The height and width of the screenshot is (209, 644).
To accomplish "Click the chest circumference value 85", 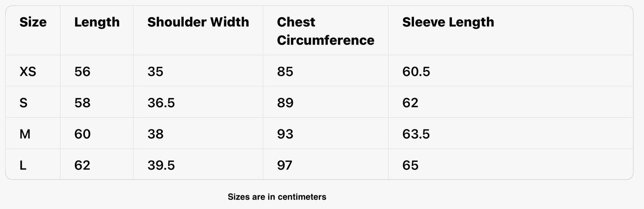I will pyautogui.click(x=285, y=72).
